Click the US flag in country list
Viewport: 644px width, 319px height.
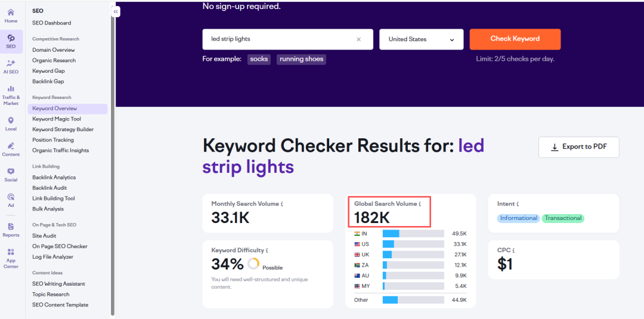click(x=357, y=244)
